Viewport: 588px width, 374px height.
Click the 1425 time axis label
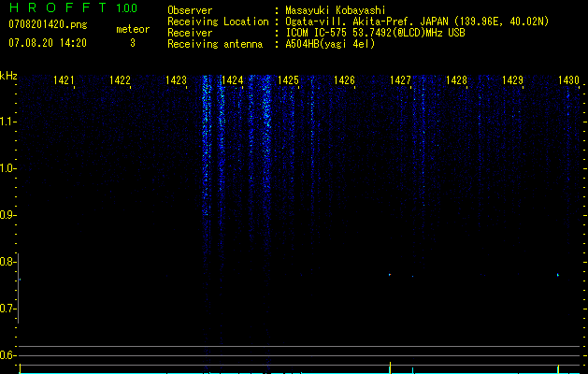click(x=288, y=80)
